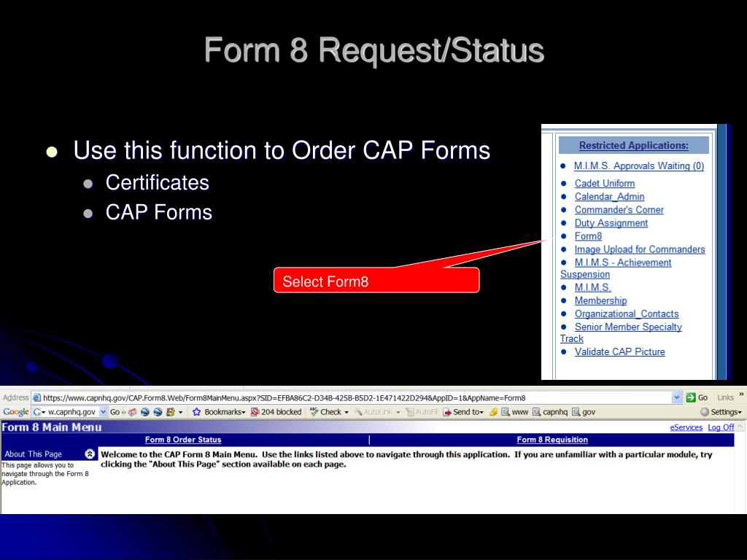
Task: Click the Send to toolbar icon
Action: [x=447, y=412]
